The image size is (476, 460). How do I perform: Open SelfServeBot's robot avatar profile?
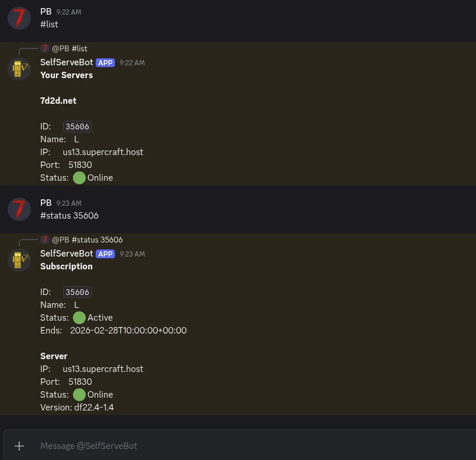point(19,68)
